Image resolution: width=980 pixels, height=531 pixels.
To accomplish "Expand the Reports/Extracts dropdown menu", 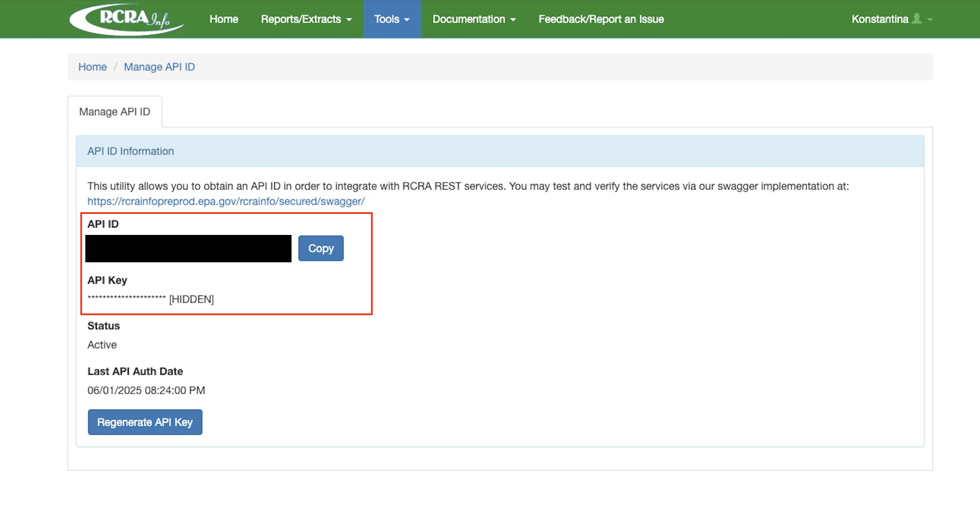I will [306, 19].
